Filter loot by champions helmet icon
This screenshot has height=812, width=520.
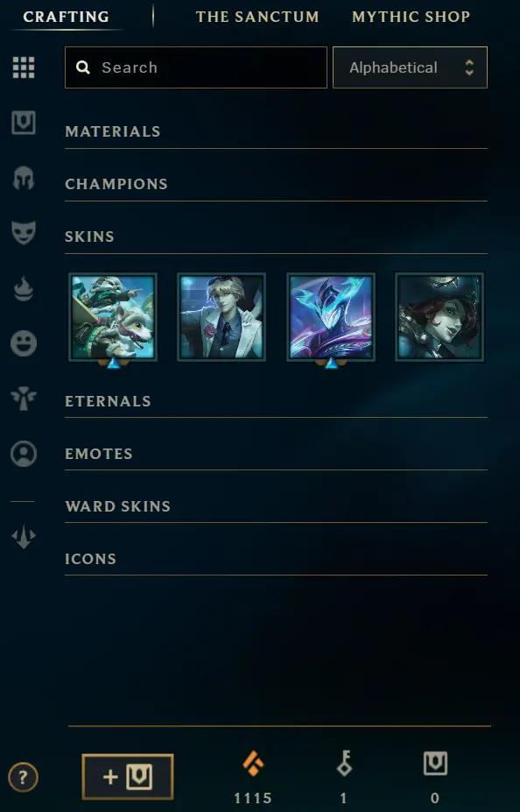coord(24,178)
